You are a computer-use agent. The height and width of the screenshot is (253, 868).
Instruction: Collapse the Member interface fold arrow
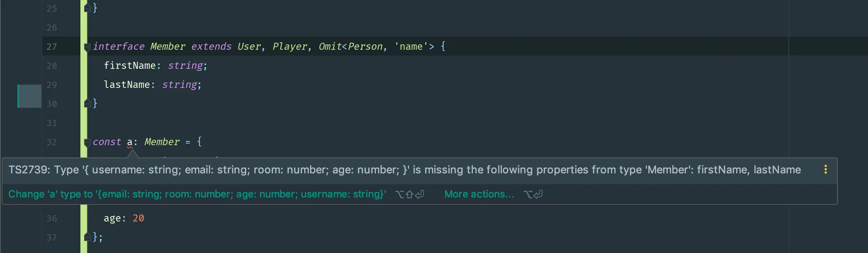(x=87, y=47)
